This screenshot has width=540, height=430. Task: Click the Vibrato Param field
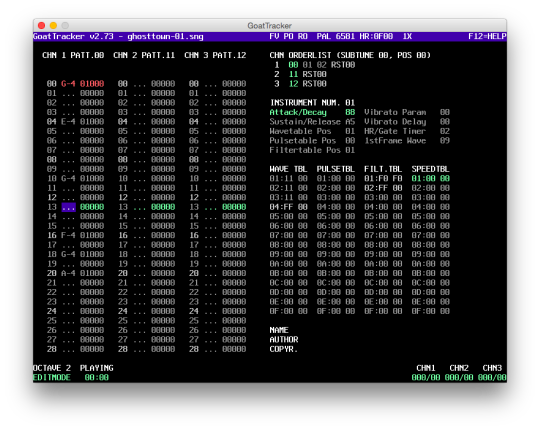407,112
